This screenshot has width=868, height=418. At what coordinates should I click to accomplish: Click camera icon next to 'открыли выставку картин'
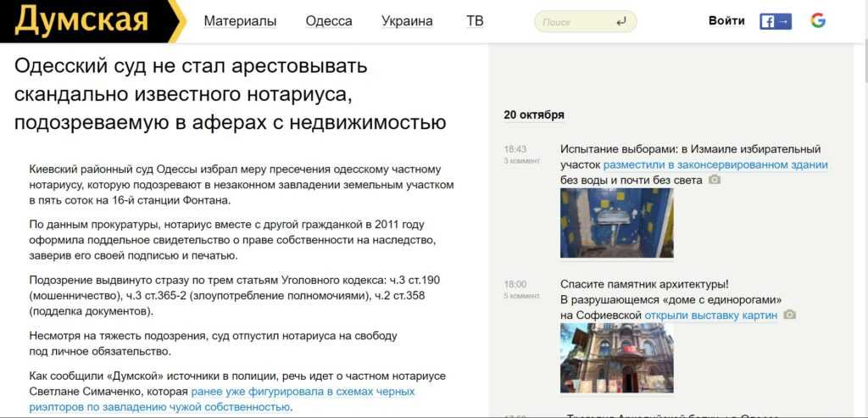[x=789, y=315]
